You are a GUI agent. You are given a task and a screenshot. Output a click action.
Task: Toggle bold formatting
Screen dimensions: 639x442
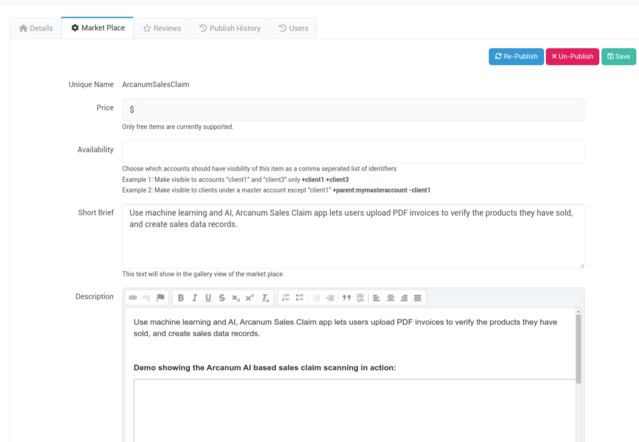click(x=181, y=298)
